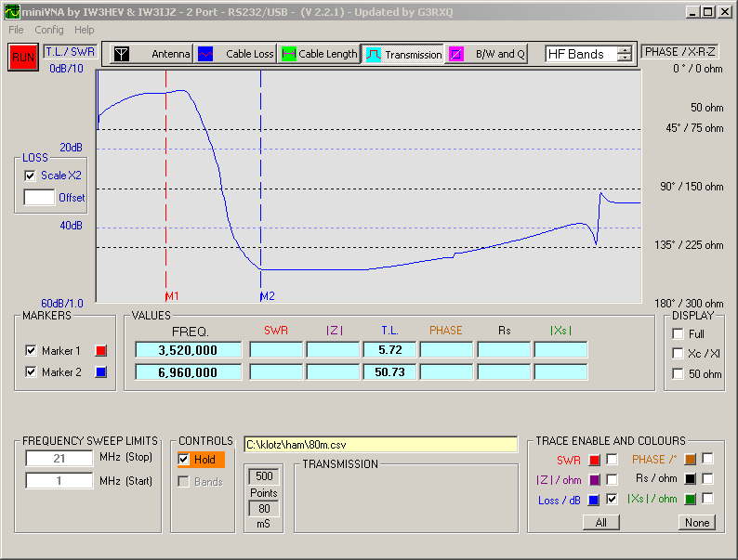
Task: Click the Marker 2 frequency field 6,960,000
Action: pos(189,371)
